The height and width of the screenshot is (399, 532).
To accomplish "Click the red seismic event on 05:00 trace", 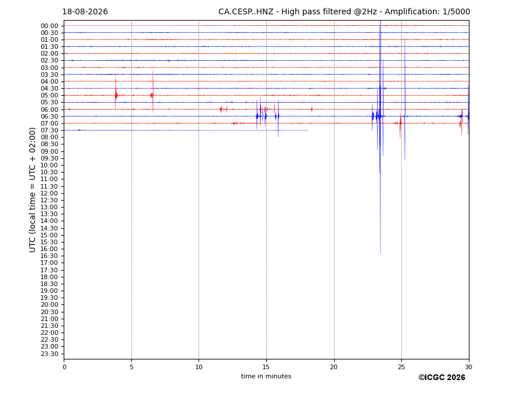I will [x=116, y=95].
